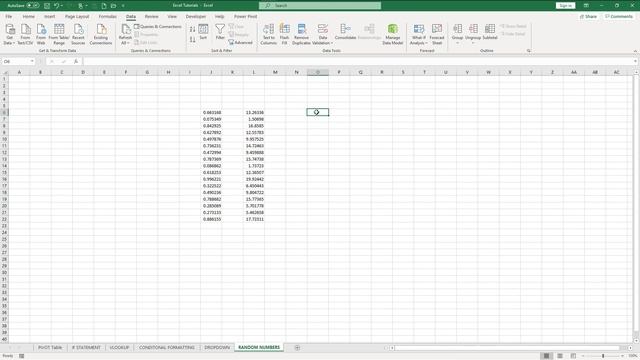Open the PIVOT Table sheet tab

click(x=50, y=347)
